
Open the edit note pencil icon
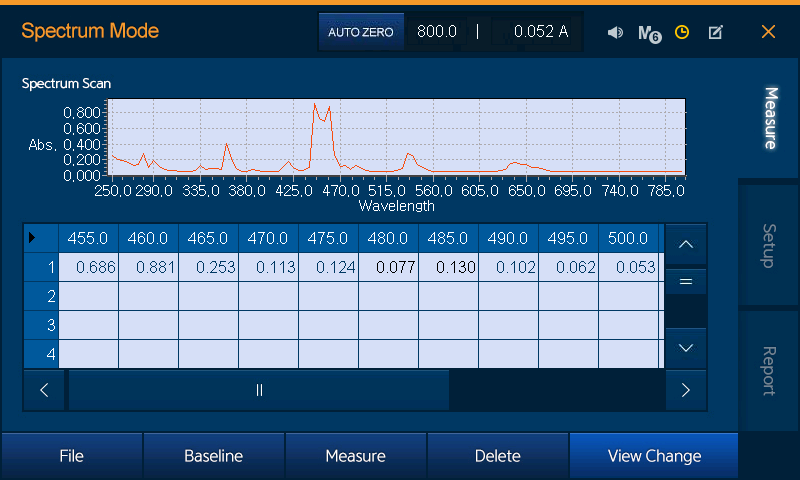[x=716, y=33]
